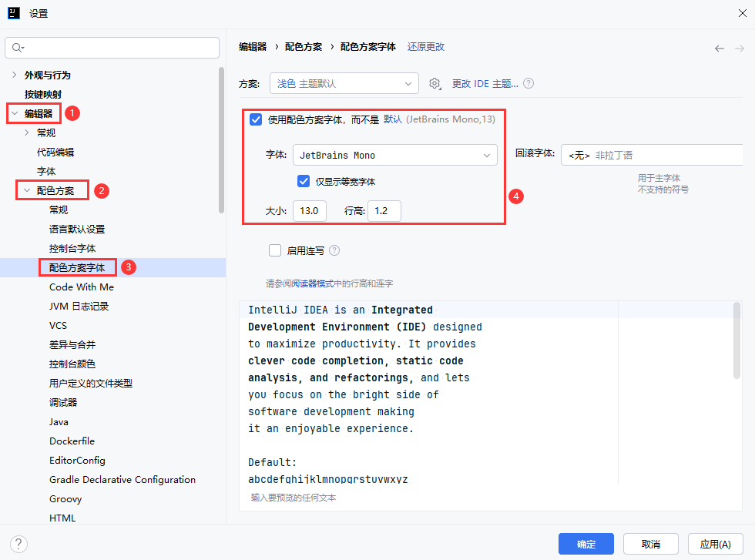This screenshot has width=755, height=560.
Task: Open help with the bottom-left question mark button
Action: pos(18,544)
